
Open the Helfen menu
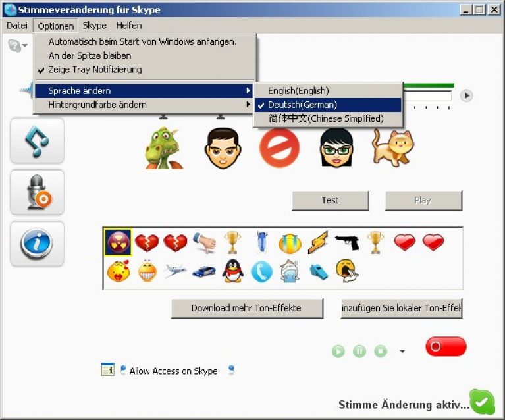tap(129, 26)
